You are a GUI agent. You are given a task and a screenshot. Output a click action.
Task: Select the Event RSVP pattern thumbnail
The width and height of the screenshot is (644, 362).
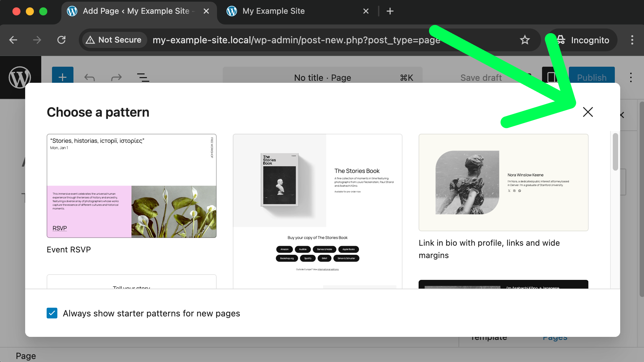tap(131, 186)
